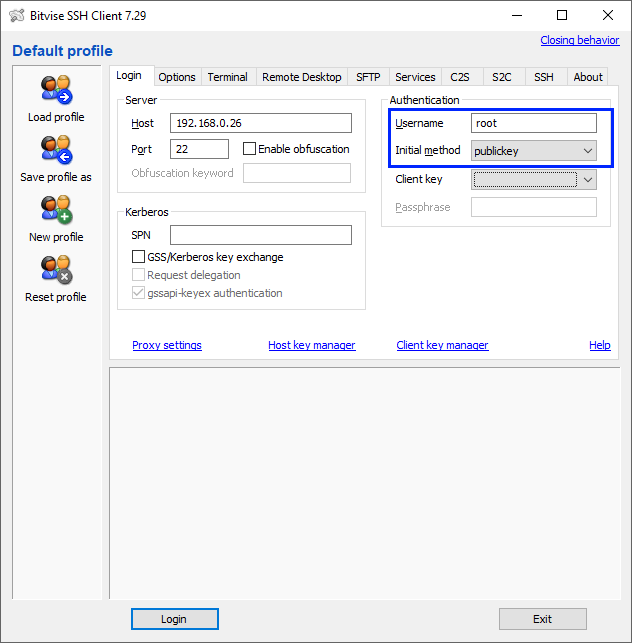
Task: Open the Client key dropdown
Action: coord(534,180)
